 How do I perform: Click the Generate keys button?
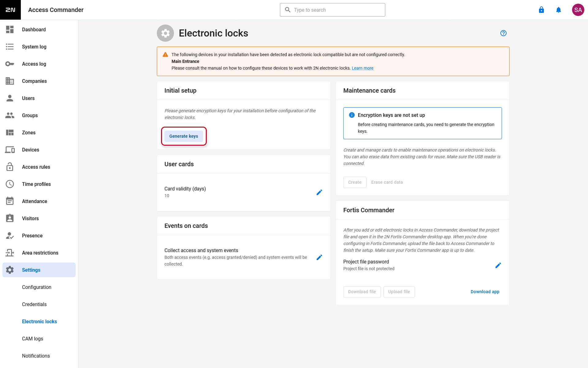[x=184, y=136]
